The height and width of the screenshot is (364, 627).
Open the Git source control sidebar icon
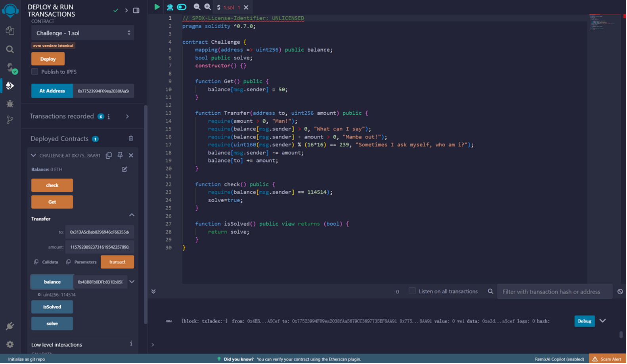pos(10,120)
